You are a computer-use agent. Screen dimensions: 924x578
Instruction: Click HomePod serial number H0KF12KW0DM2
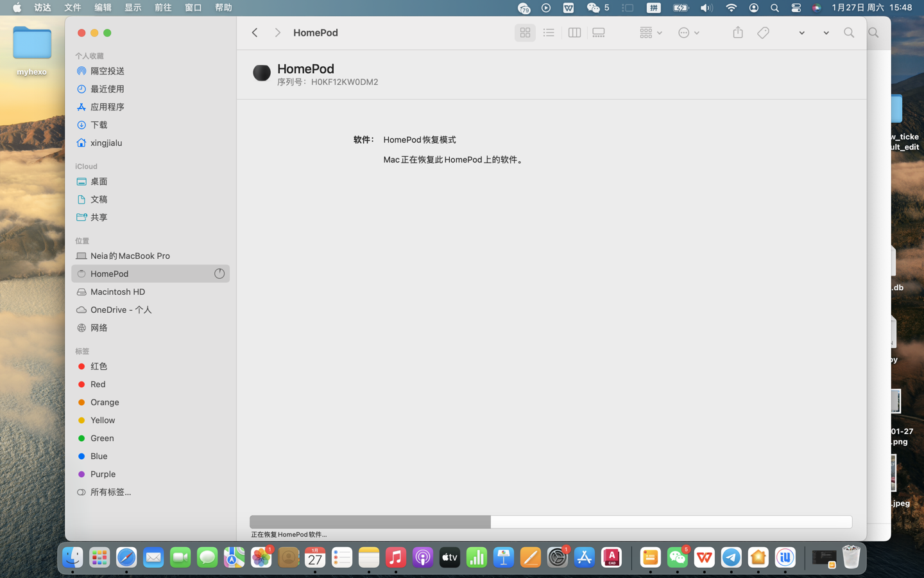point(345,82)
